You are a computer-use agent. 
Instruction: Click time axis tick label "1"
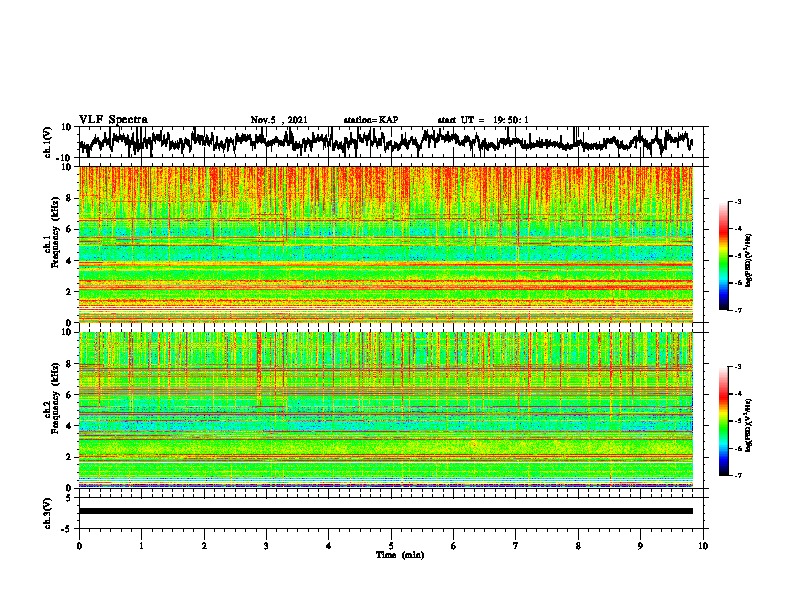[142, 546]
